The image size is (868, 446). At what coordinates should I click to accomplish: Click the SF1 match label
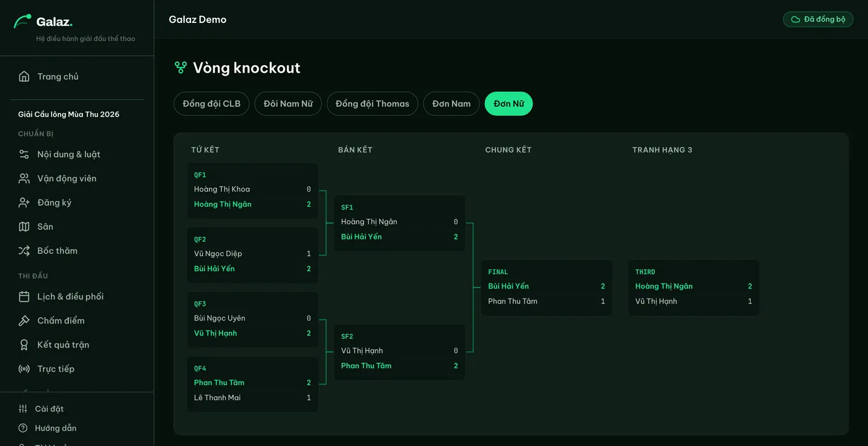[x=347, y=207]
